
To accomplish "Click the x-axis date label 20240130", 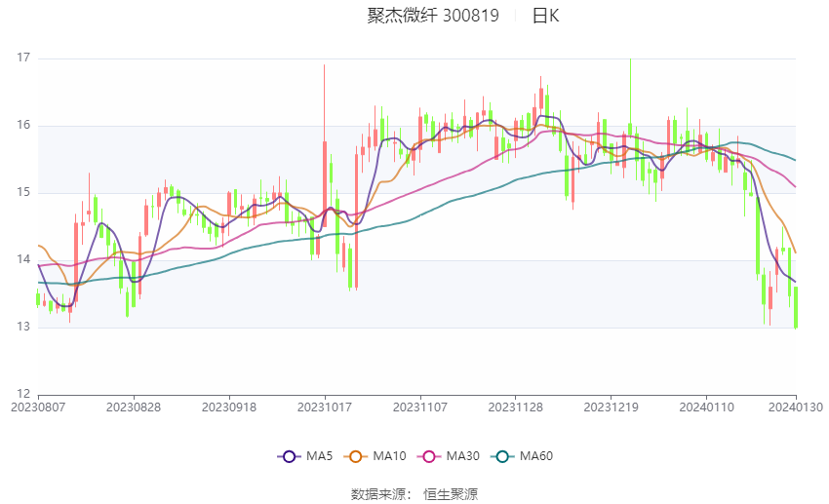I will click(x=796, y=407).
